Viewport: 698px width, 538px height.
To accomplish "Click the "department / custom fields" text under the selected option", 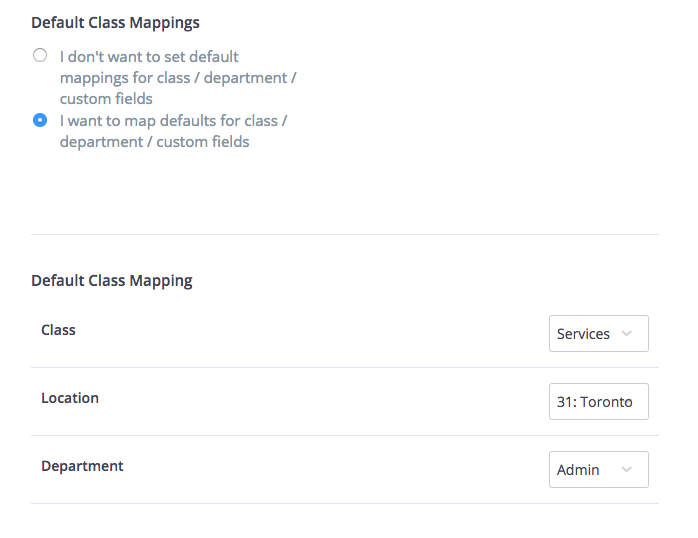I will (154, 142).
